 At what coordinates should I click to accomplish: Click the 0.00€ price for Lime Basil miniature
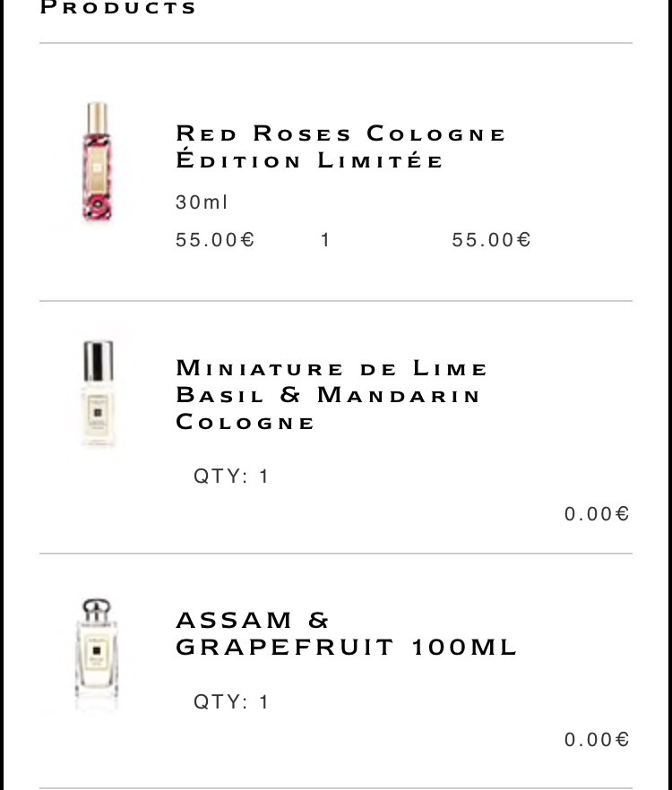tap(597, 514)
